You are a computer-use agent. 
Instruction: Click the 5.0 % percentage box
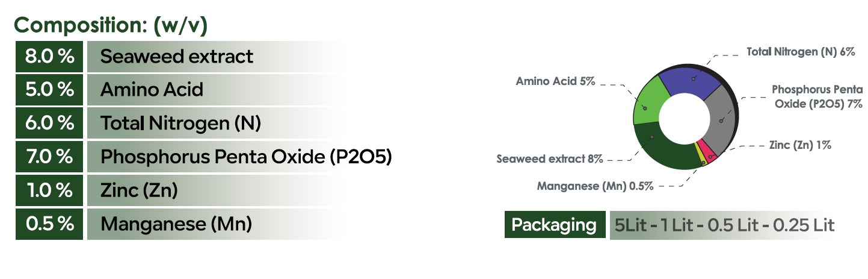coord(49,90)
